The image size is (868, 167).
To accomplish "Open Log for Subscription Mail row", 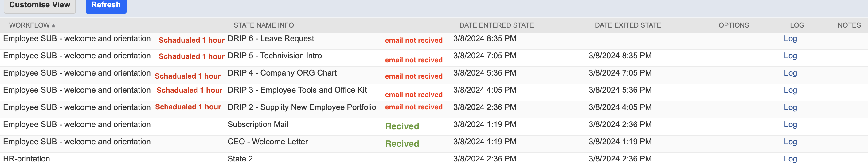I will 790,124.
